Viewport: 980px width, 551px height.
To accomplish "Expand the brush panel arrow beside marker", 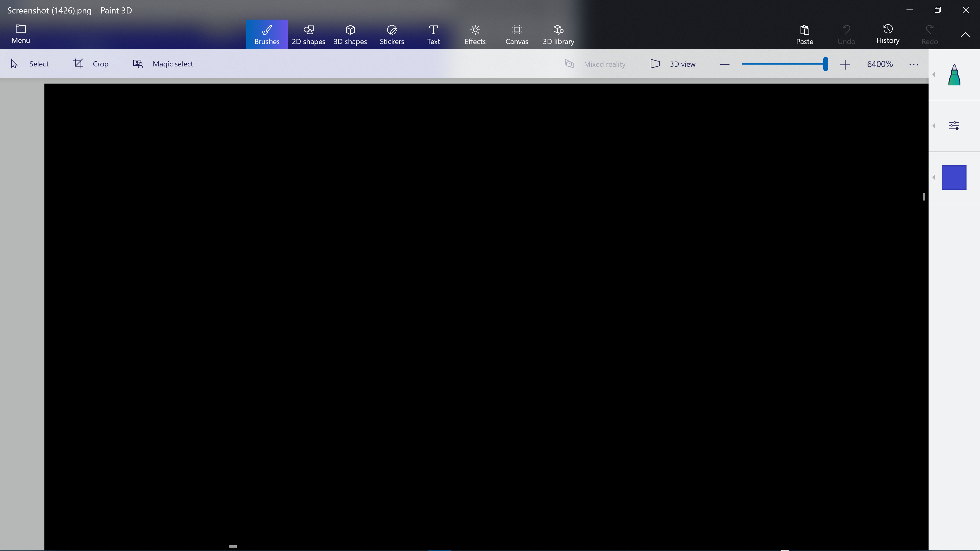I will point(933,74).
